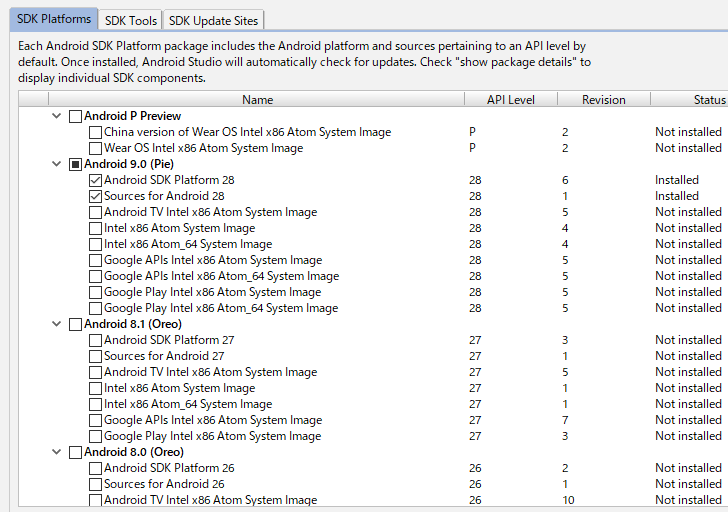Check Google APIs Intel x86 Atom_64 image API 28
The image size is (728, 512).
[x=95, y=276]
